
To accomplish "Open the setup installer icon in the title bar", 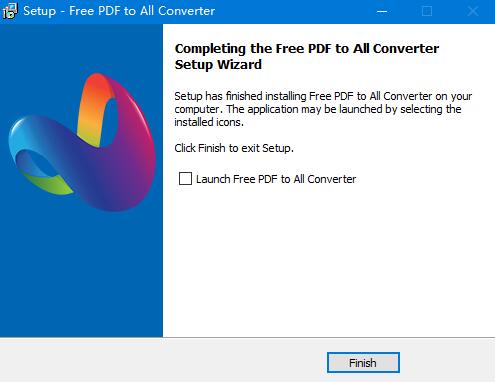I will (9, 11).
